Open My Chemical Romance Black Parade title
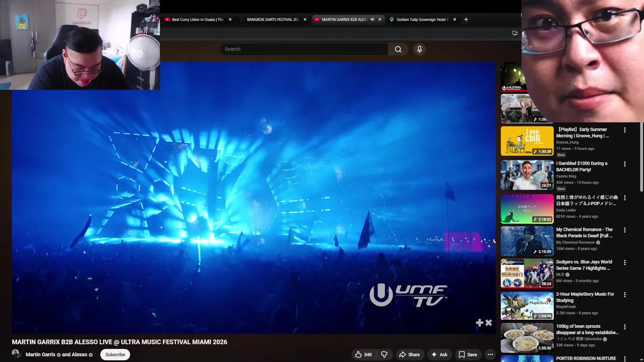The height and width of the screenshot is (362, 644). (x=584, y=233)
